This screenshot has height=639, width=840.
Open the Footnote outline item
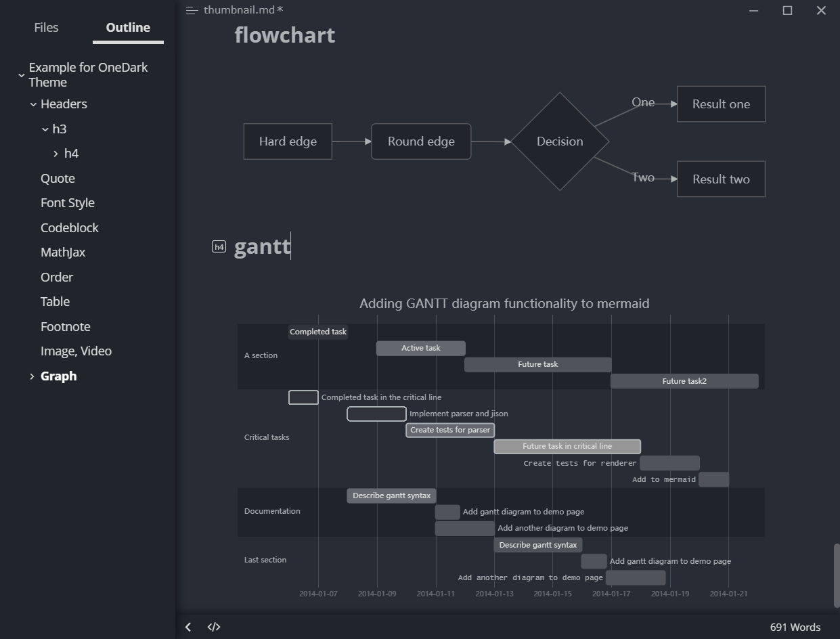(x=65, y=326)
